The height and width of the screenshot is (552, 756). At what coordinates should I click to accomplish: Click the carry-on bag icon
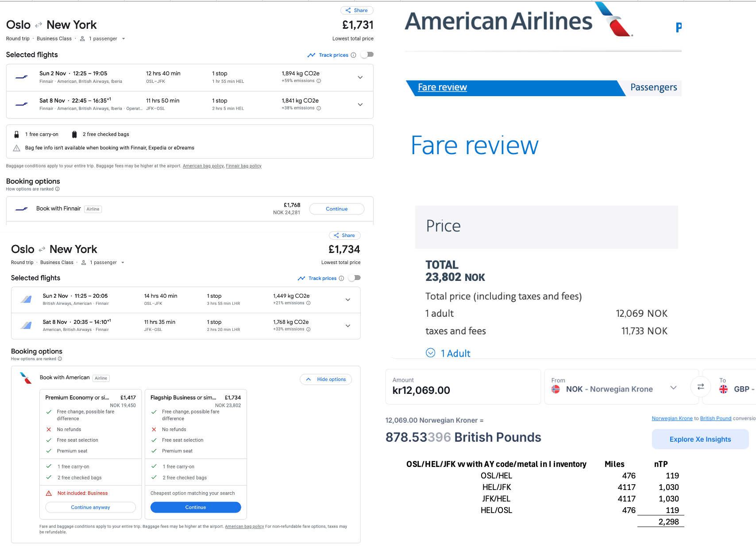[17, 134]
